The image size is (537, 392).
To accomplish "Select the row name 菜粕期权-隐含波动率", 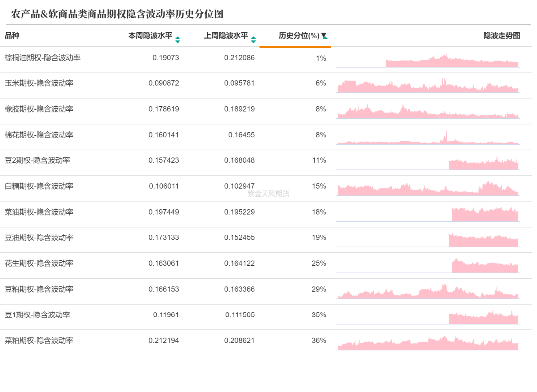I will [39, 340].
